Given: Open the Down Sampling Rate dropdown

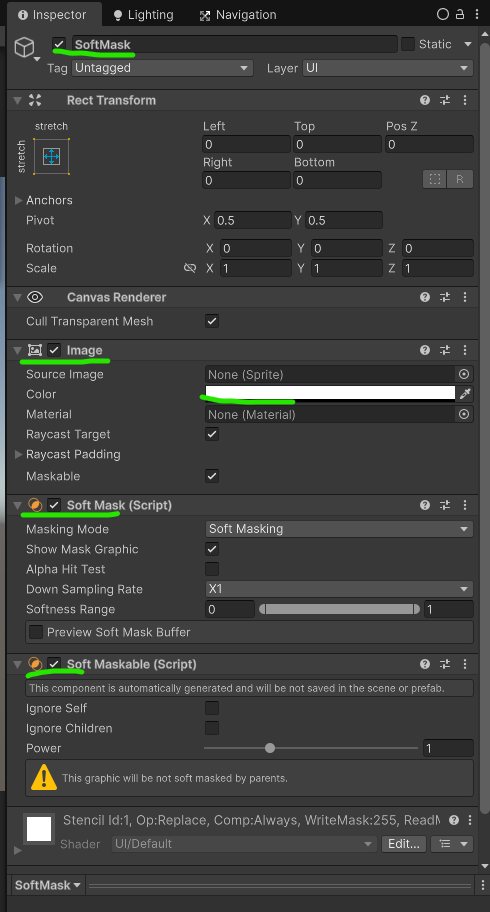Looking at the screenshot, I should [339, 589].
